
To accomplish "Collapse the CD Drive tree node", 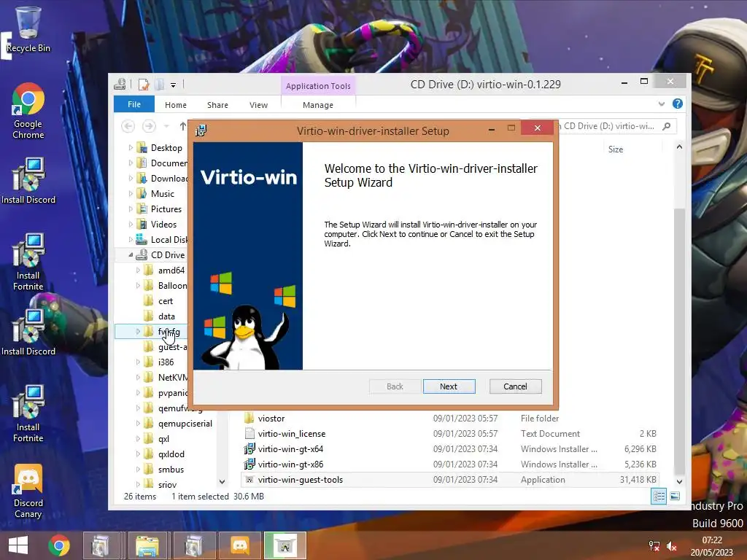I will [x=131, y=255].
